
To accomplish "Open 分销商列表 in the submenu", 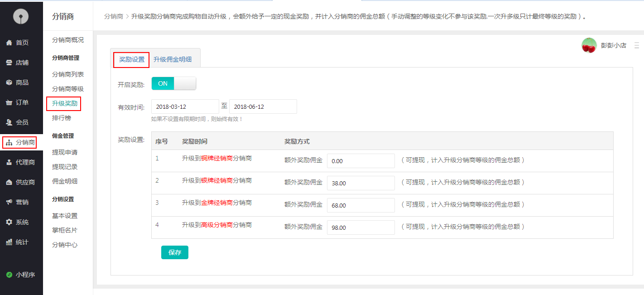I will tap(68, 74).
